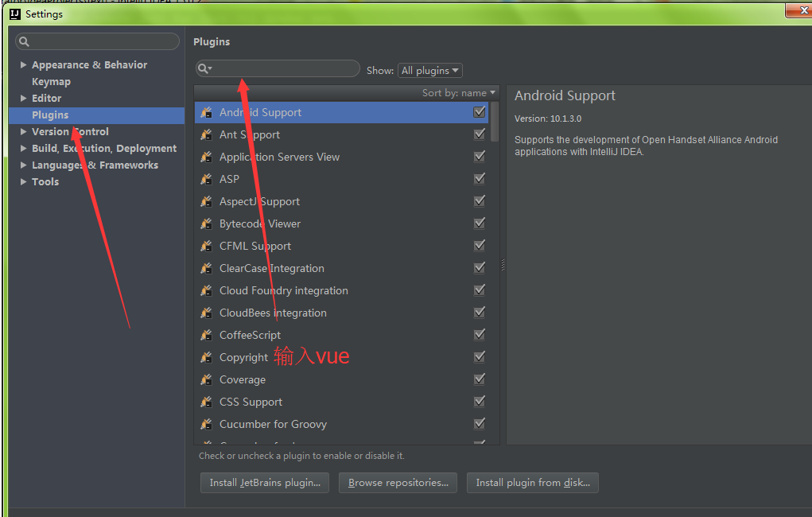Toggle the Copyright plugin checkbox
This screenshot has height=517, width=812.
point(480,357)
